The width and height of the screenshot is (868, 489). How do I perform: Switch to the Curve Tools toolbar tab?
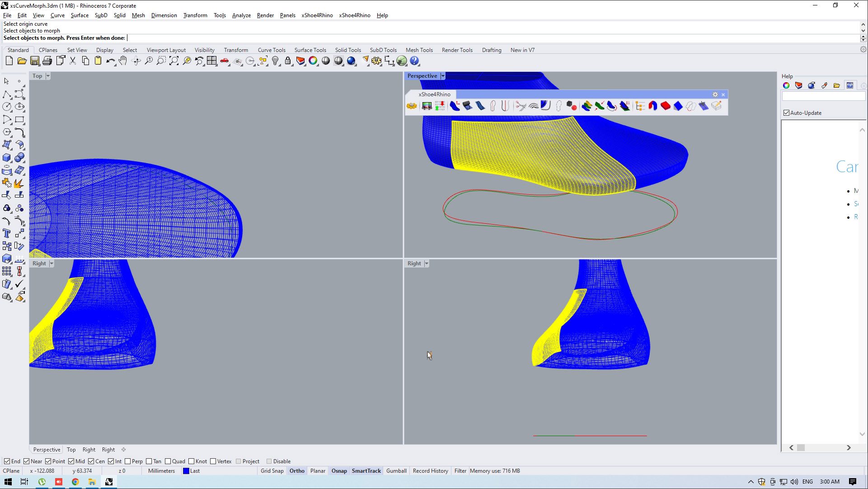point(272,50)
